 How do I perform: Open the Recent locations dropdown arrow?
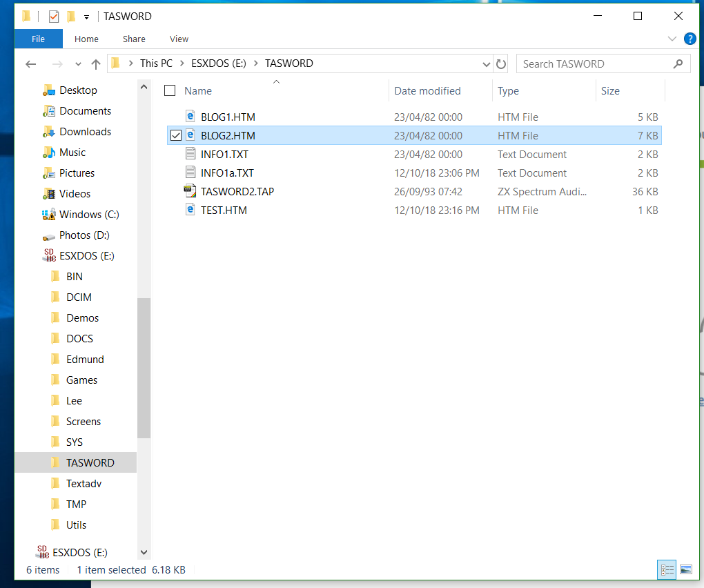[x=78, y=64]
